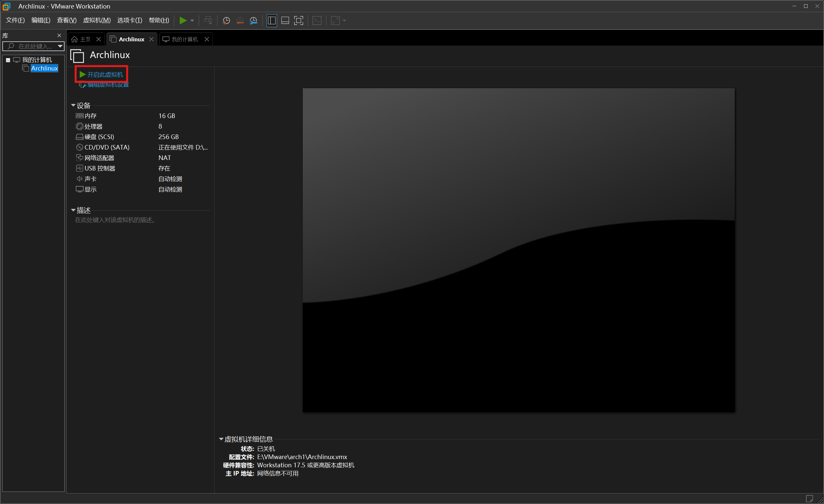The height and width of the screenshot is (504, 824).
Task: Click the NAT network value
Action: tap(165, 158)
